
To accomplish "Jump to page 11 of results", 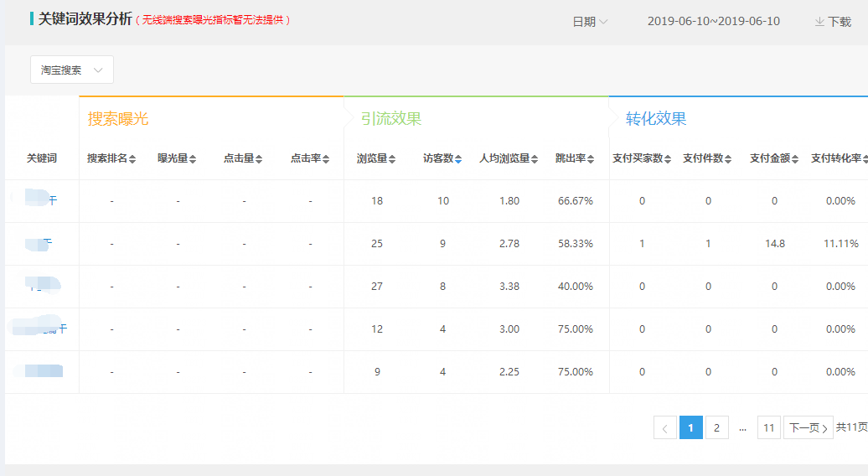I will pyautogui.click(x=768, y=428).
